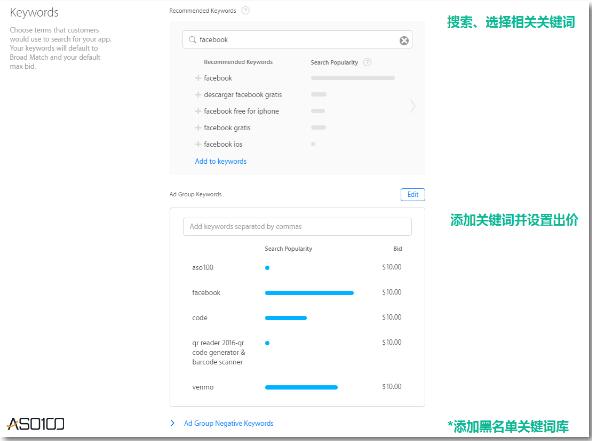Focus the facebook search input
Viewport: 592px width, 441px height.
[297, 40]
